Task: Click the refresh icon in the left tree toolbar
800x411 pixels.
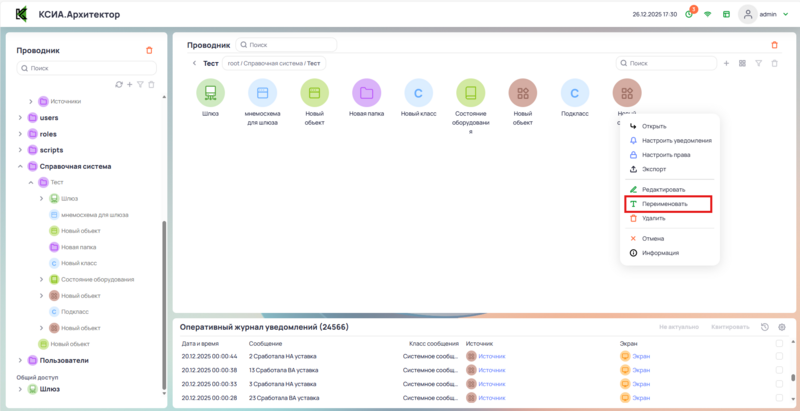Action: tap(119, 84)
